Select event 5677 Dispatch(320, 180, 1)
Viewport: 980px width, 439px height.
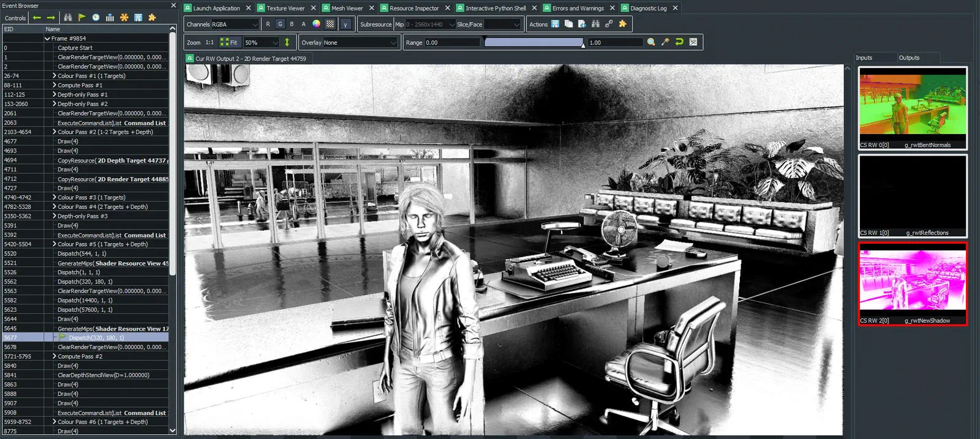coord(86,337)
